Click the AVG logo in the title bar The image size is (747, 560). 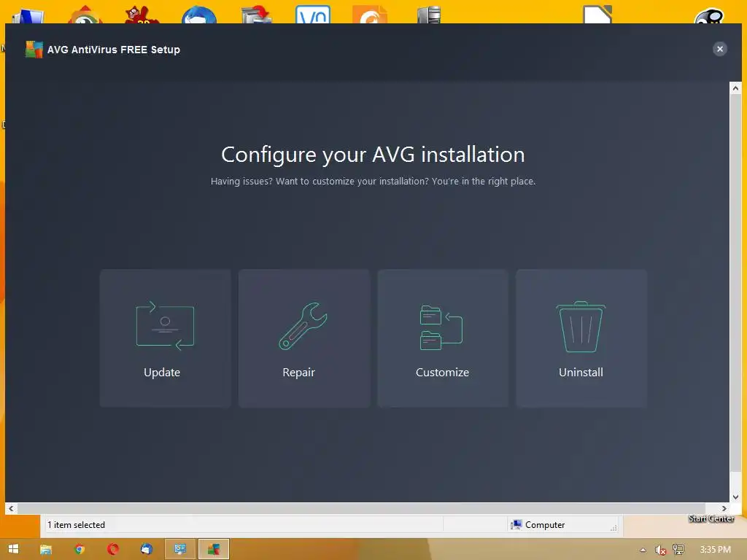tap(34, 50)
